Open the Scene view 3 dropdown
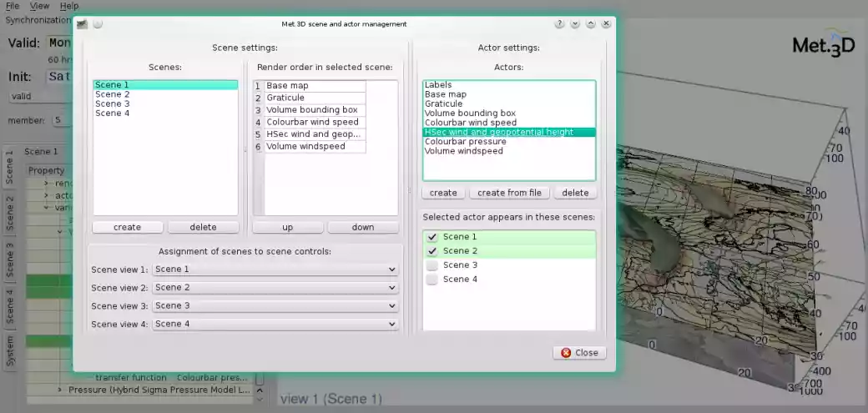 point(275,305)
